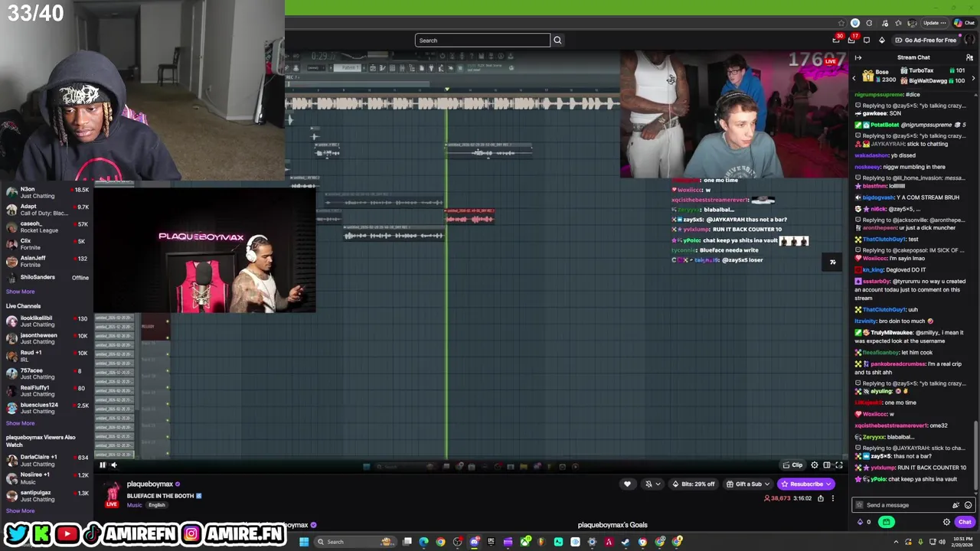Select the English language tag
Image resolution: width=980 pixels, height=551 pixels.
(157, 505)
